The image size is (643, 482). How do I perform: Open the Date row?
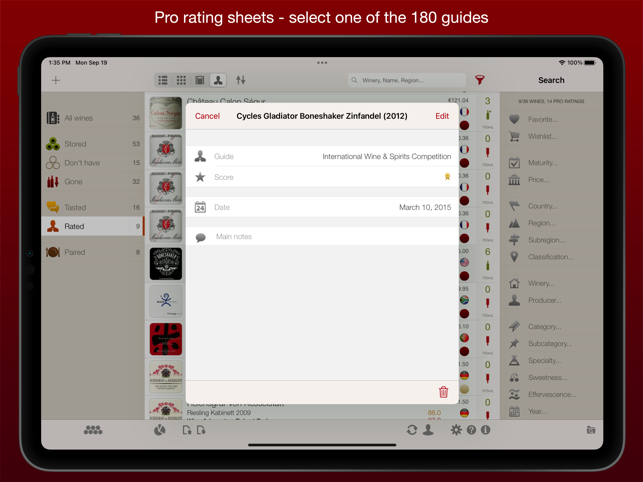[x=322, y=207]
